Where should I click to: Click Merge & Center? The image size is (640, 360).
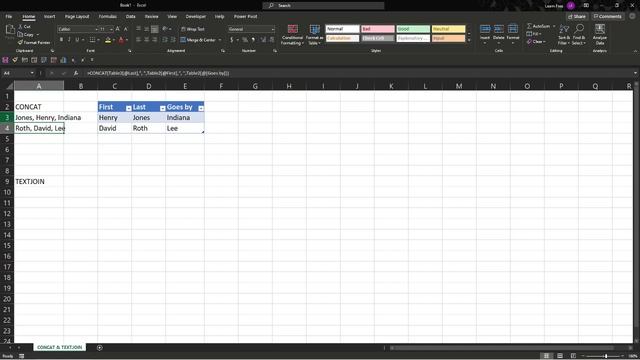click(198, 40)
